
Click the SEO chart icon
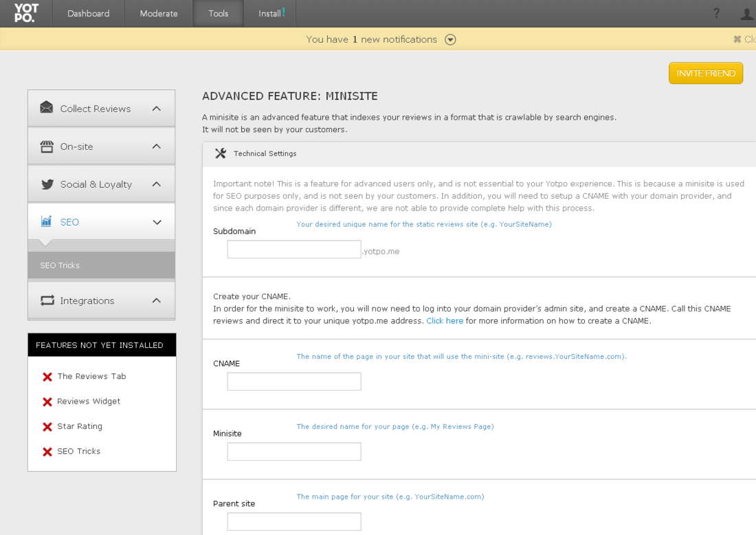click(x=46, y=221)
